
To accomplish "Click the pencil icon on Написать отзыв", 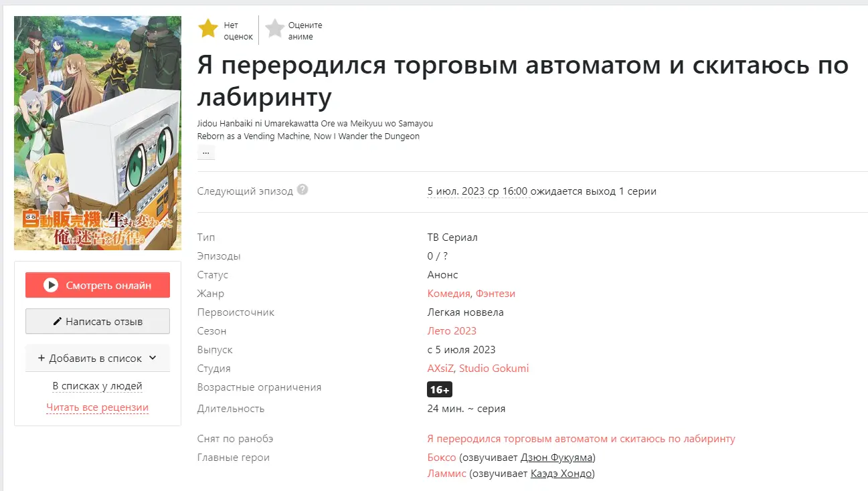I will click(x=58, y=321).
